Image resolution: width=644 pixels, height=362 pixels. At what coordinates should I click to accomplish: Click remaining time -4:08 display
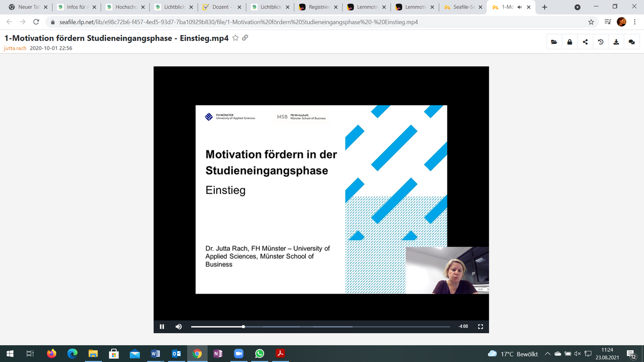463,326
